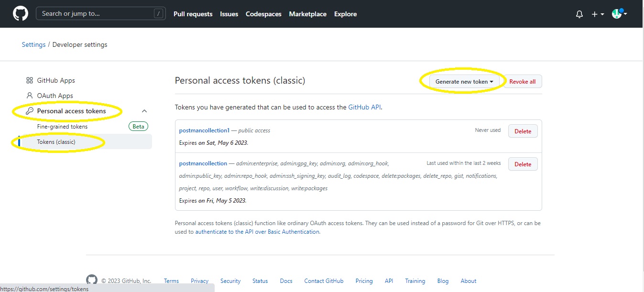Screen dimensions: 644x292
Task: Click the red Revoke all button
Action: click(522, 82)
